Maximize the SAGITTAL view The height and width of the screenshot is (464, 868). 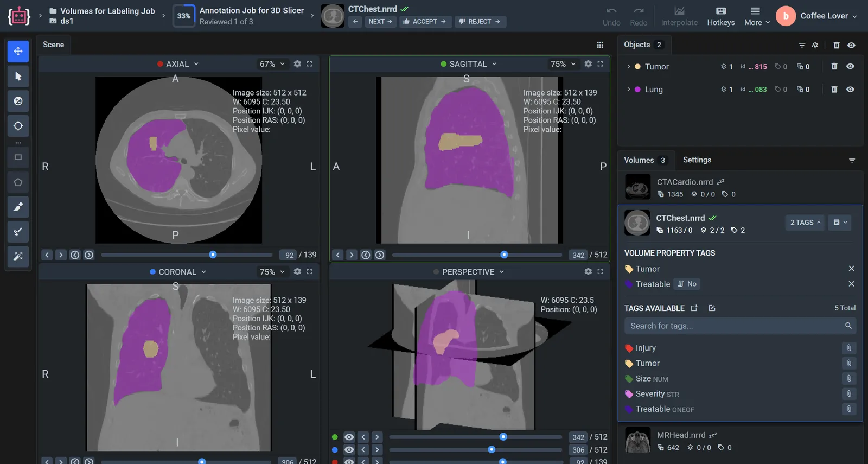600,64
